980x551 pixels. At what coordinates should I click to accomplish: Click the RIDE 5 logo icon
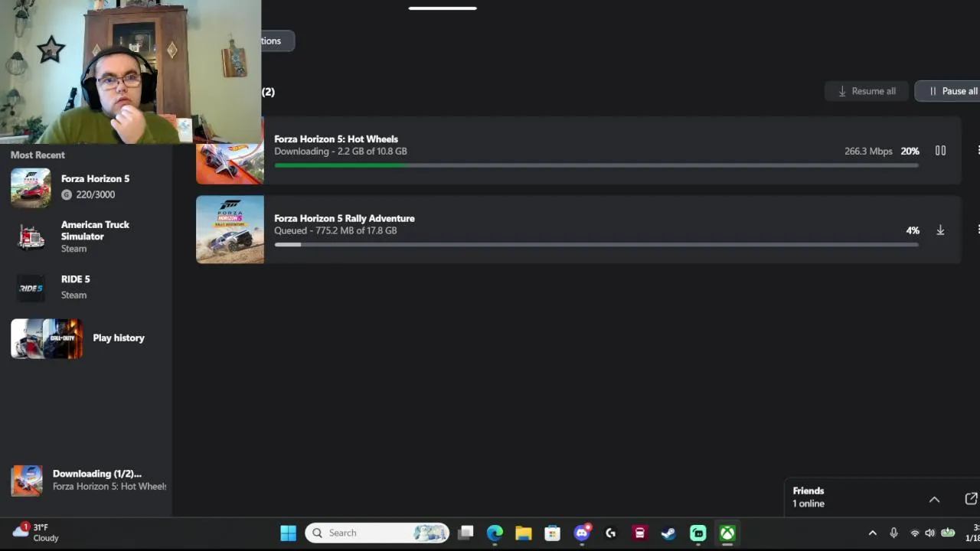(x=31, y=288)
